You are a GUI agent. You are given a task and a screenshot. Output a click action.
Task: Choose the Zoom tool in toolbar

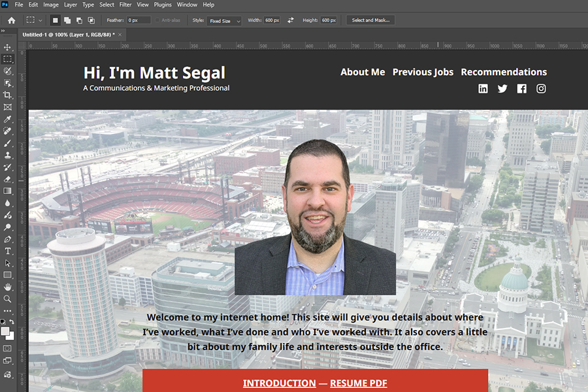[8, 299]
